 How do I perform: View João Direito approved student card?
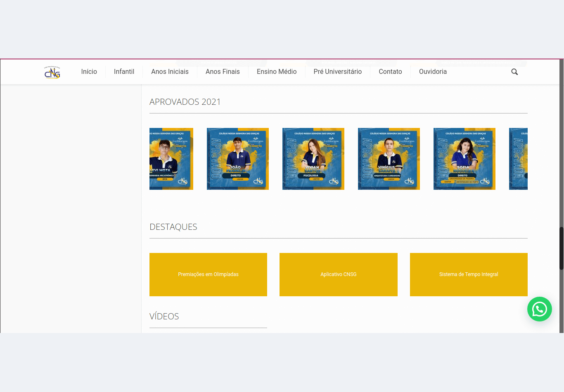click(x=238, y=159)
